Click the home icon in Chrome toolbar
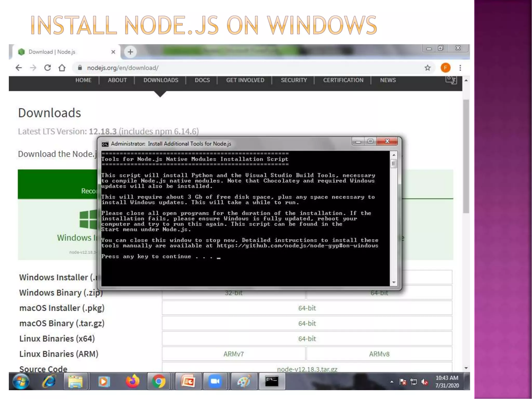Viewport: 532px width, 399px height. click(x=62, y=68)
